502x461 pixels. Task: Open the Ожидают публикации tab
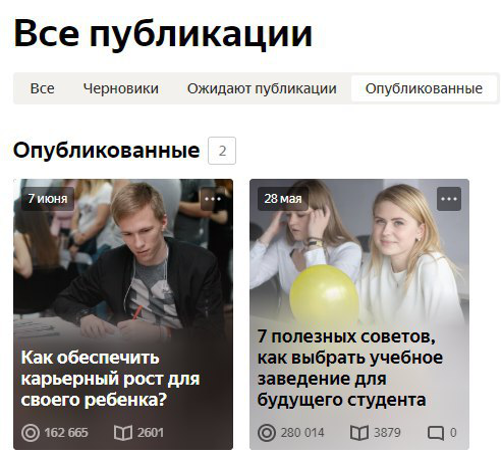pyautogui.click(x=262, y=88)
